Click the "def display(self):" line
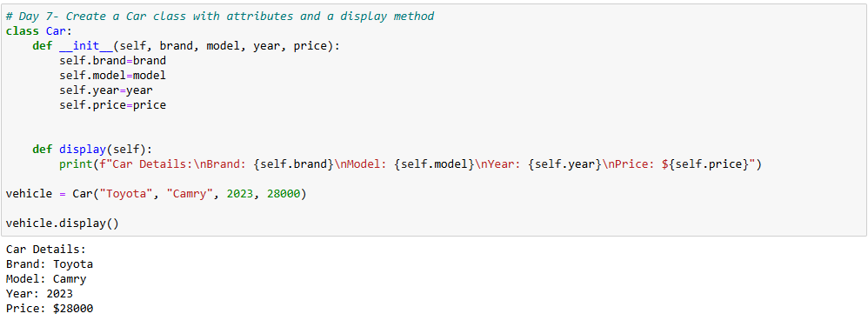The image size is (868, 327). click(92, 150)
